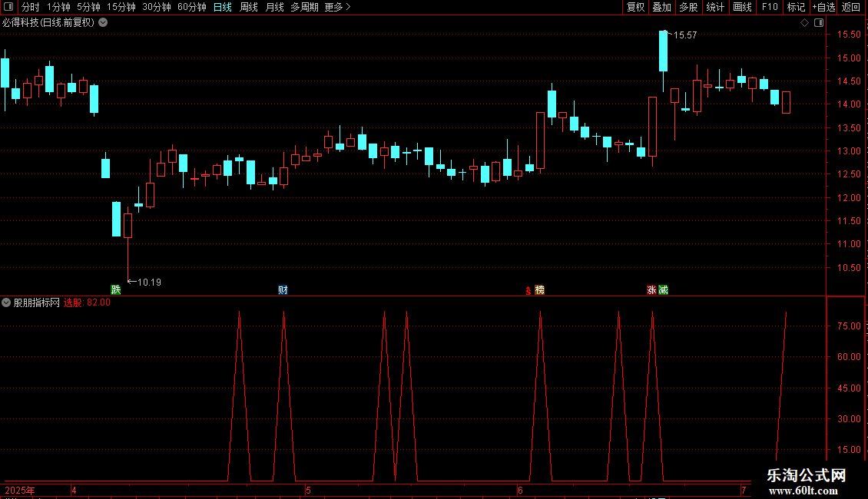Click the green 跌 event marker
The width and height of the screenshot is (868, 499).
[x=116, y=290]
